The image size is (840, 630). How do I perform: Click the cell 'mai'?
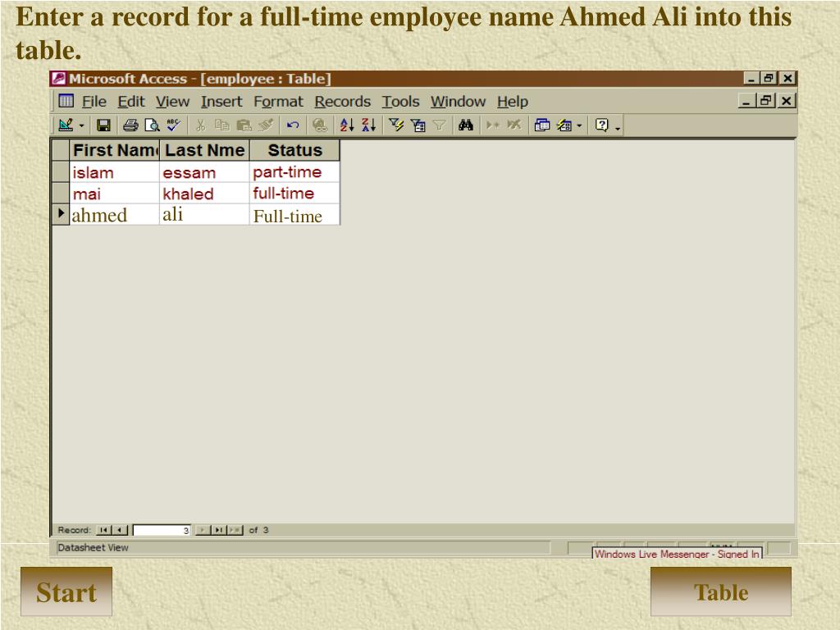[x=115, y=194]
